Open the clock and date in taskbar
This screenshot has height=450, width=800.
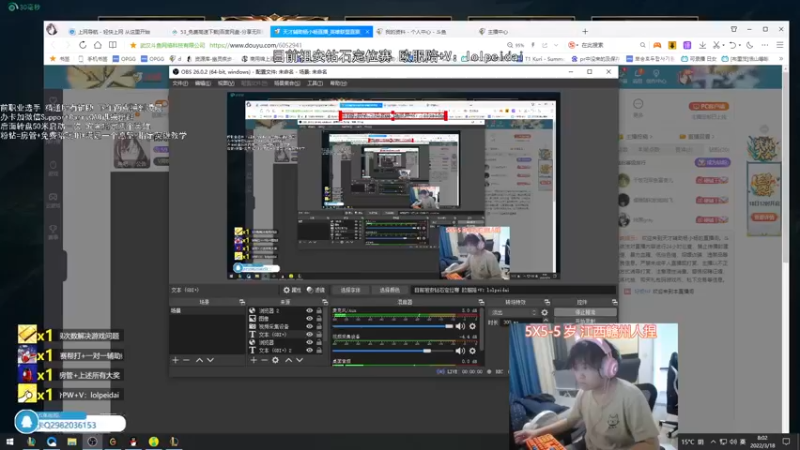tap(762, 441)
